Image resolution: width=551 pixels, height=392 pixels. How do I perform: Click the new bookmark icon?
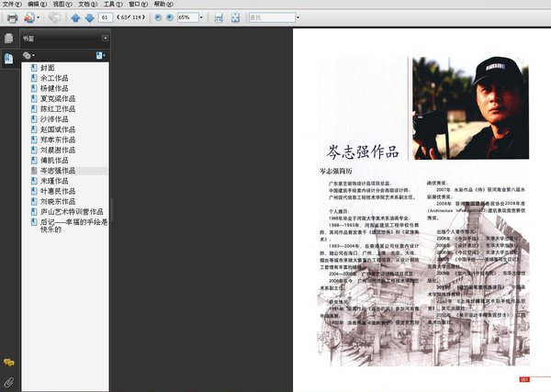pyautogui.click(x=100, y=55)
